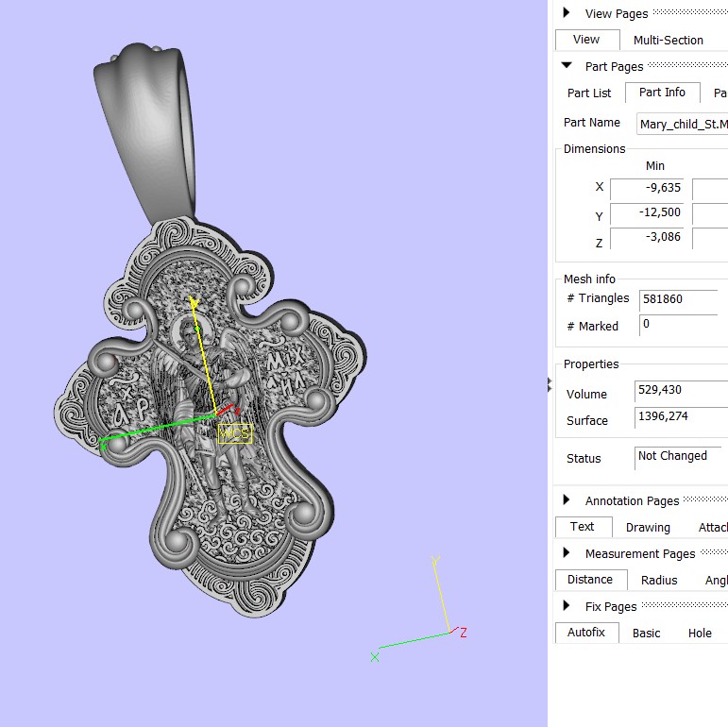Click the X Min dimension field

(647, 188)
